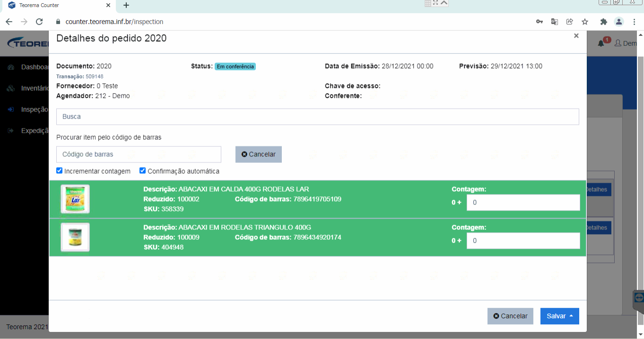Click the Reduzido 100002 value
This screenshot has width=644, height=339.
coord(188,199)
